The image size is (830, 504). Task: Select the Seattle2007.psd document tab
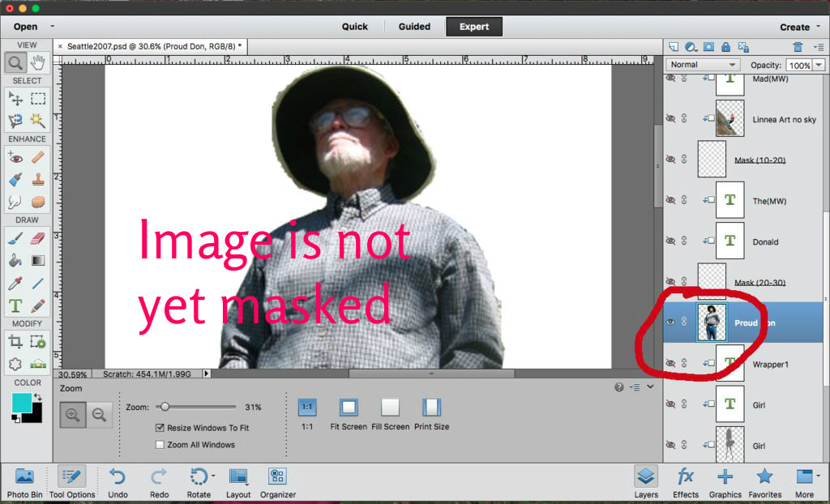(151, 46)
